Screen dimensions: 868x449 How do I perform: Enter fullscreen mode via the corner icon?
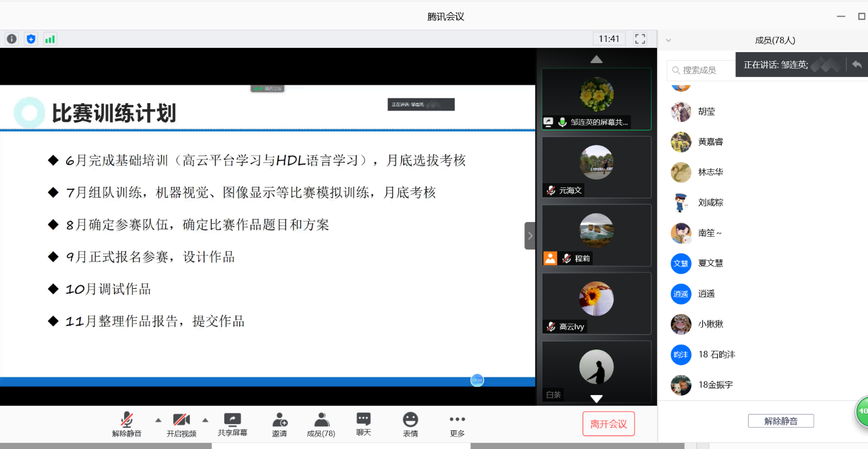pyautogui.click(x=640, y=39)
